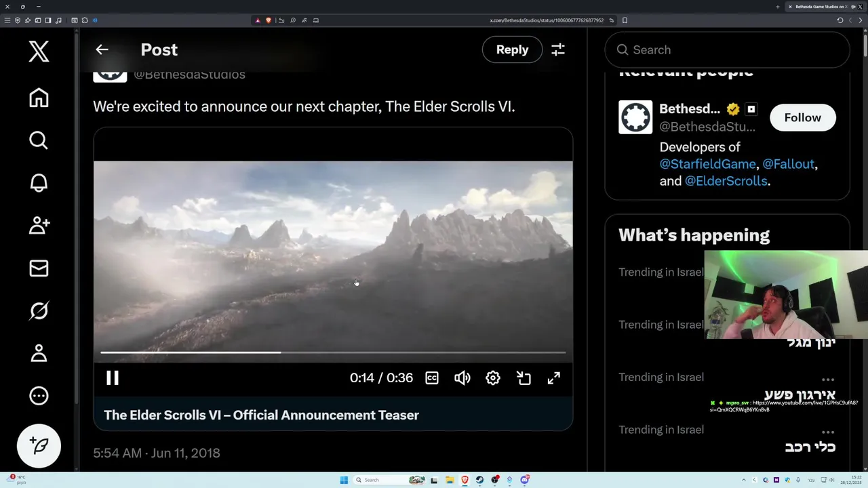
Task: Switch to the Bethesda Game Studios tab
Action: click(x=821, y=7)
